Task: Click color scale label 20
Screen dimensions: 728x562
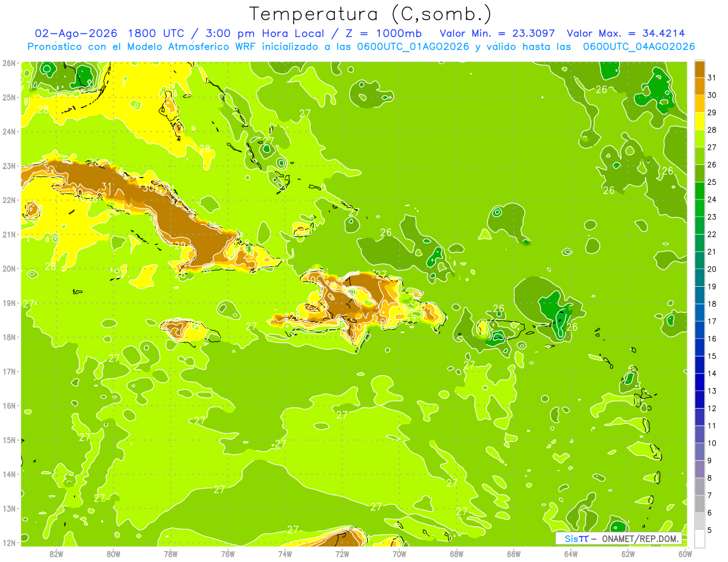Action: 712,269
